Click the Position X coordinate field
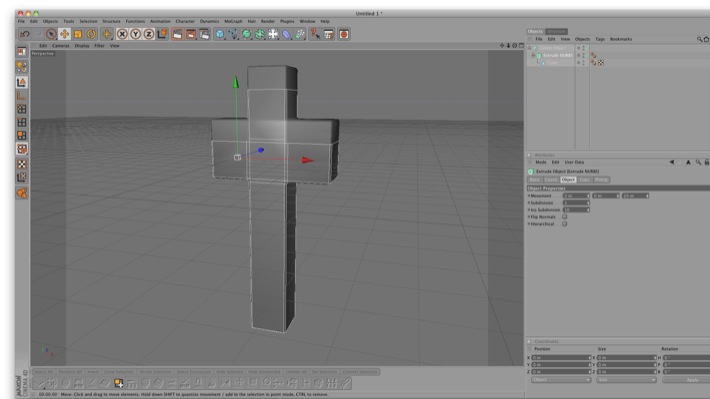The height and width of the screenshot is (399, 710). [561, 358]
